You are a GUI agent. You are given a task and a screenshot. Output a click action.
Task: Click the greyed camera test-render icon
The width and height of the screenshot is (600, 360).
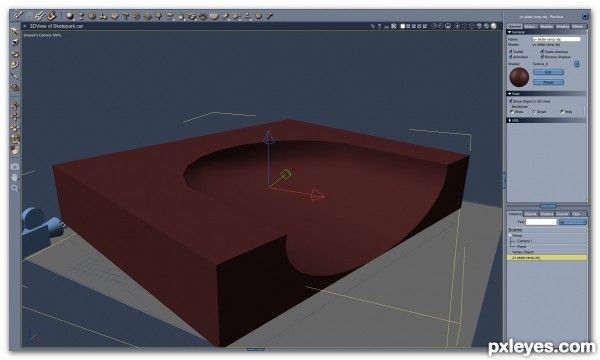[x=15, y=167]
